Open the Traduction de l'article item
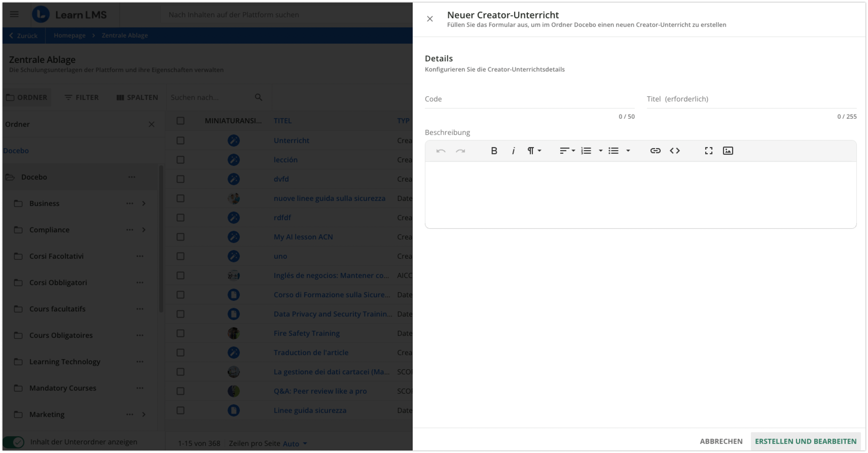Image resolution: width=868 pixels, height=453 pixels. pyautogui.click(x=311, y=353)
